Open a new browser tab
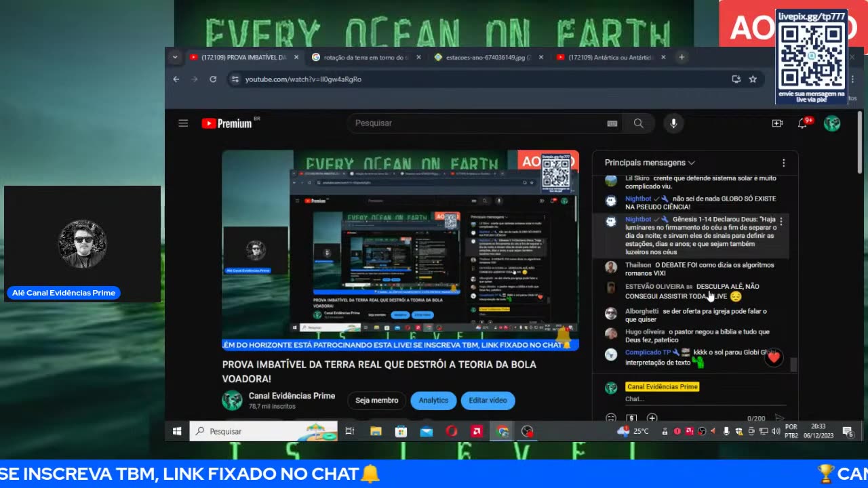868x488 pixels. pyautogui.click(x=682, y=58)
